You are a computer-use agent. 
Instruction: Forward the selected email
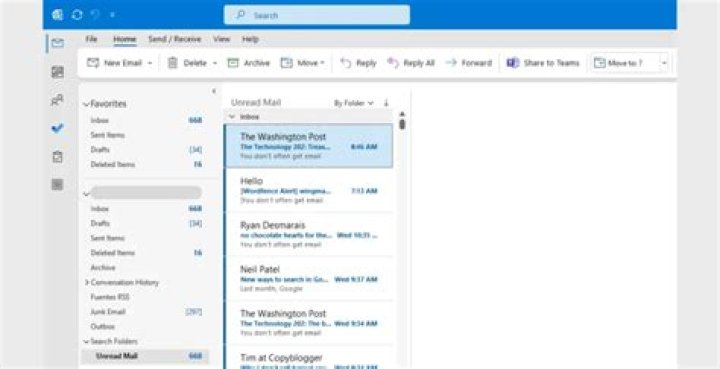coord(469,63)
